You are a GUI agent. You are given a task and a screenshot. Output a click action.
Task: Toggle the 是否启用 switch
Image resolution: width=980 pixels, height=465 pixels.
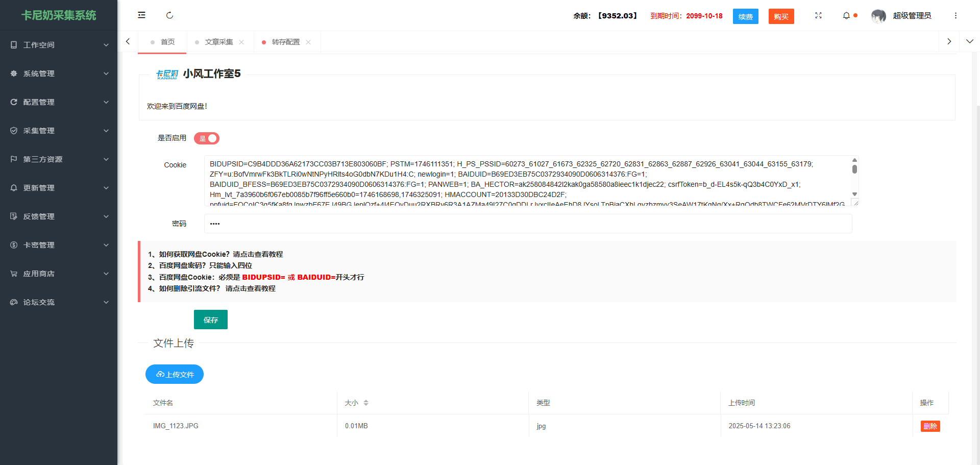[x=207, y=138]
